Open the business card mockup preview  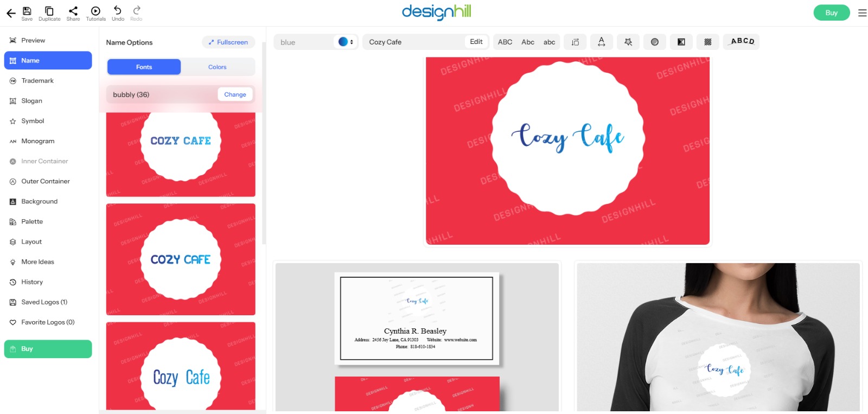(417, 337)
